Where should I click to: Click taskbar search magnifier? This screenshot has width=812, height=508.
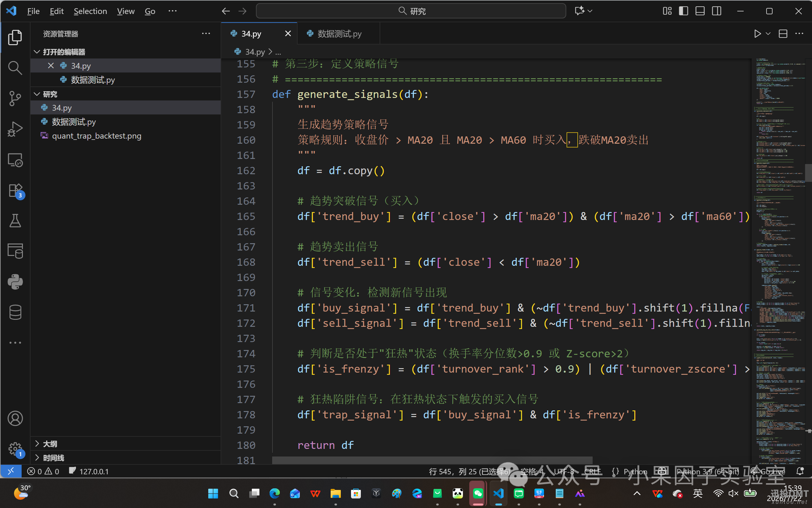point(234,493)
